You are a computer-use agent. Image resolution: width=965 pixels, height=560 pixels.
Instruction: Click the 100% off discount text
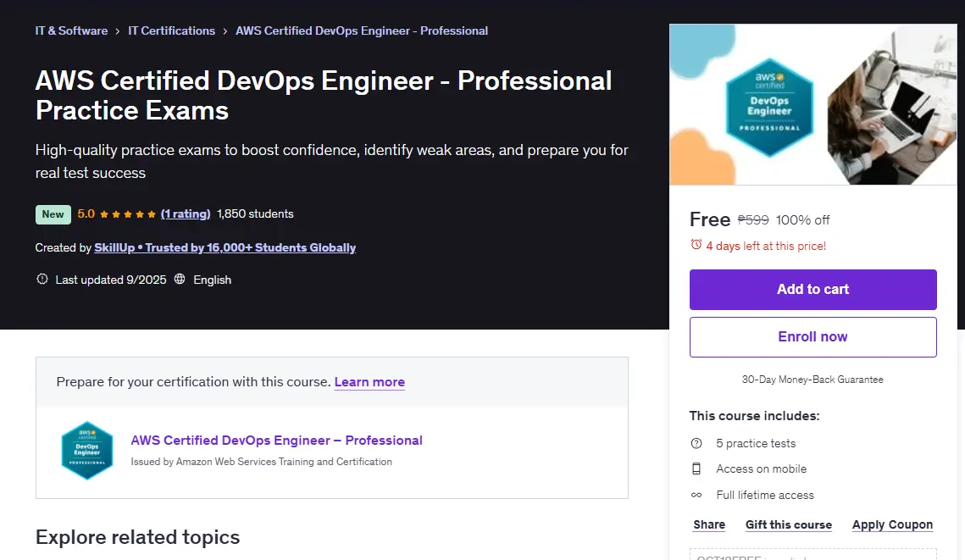click(x=802, y=220)
